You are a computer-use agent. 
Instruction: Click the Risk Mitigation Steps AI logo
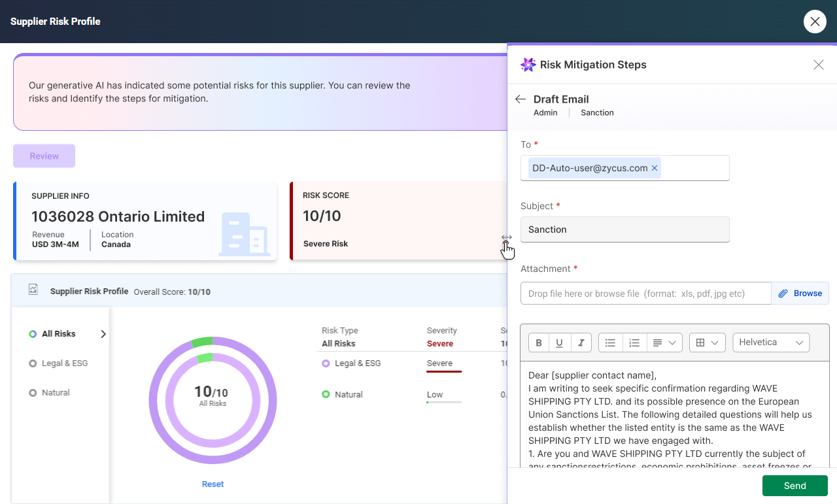[528, 65]
